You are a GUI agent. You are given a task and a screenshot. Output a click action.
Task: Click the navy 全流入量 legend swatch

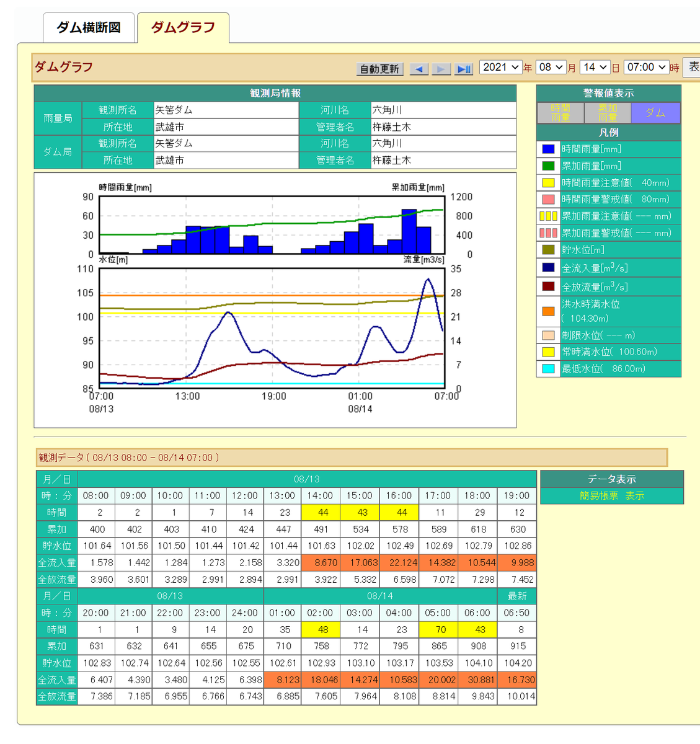pos(548,267)
